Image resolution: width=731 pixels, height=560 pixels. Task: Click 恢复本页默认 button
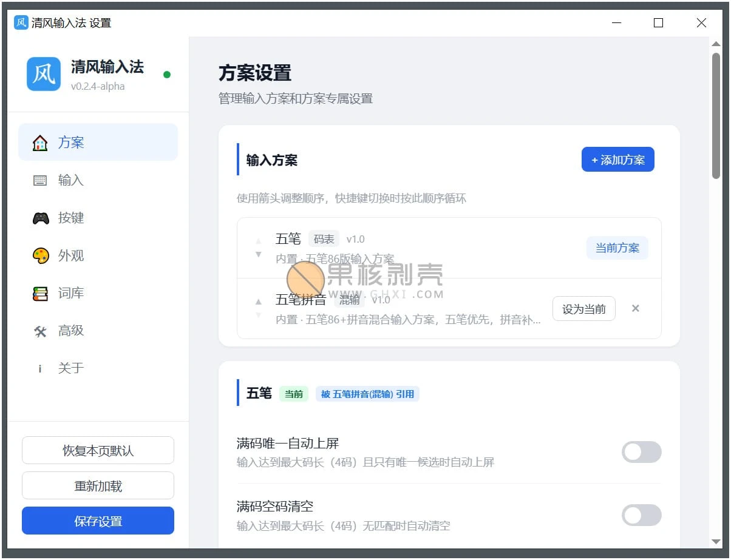(98, 450)
